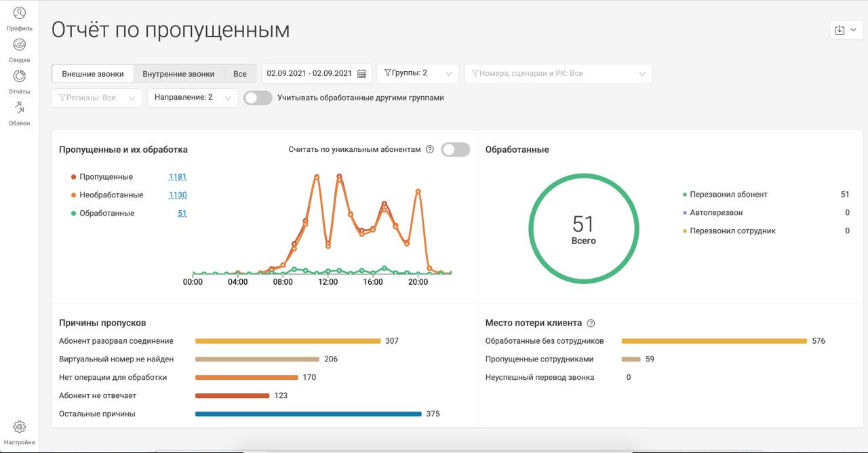Expand the Направление: 2 dropdown
Screen dimensions: 868x453
tap(193, 98)
